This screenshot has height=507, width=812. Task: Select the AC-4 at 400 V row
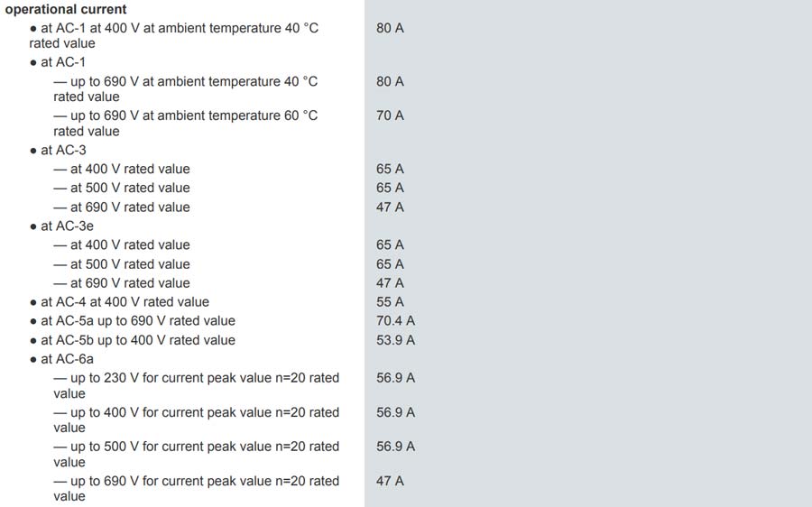point(120,302)
